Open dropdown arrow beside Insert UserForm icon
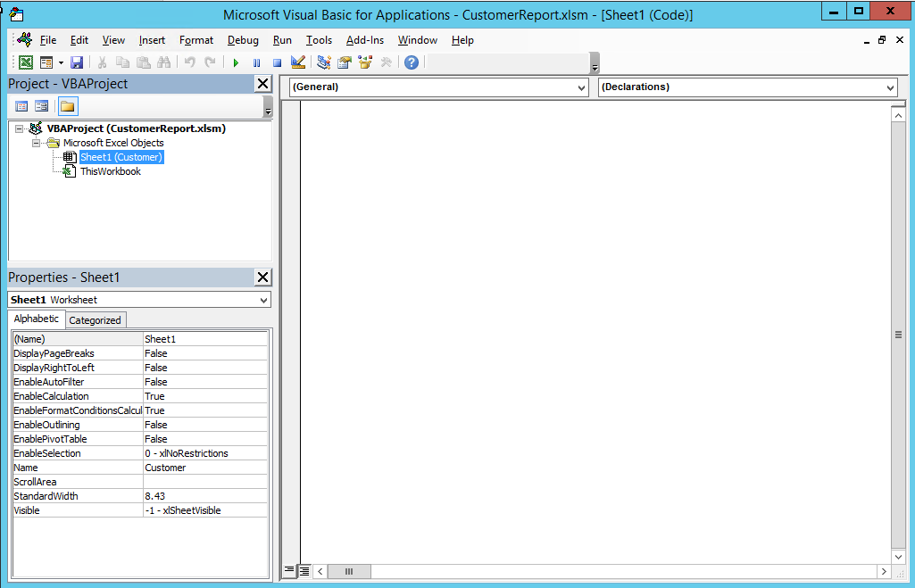 [x=61, y=62]
